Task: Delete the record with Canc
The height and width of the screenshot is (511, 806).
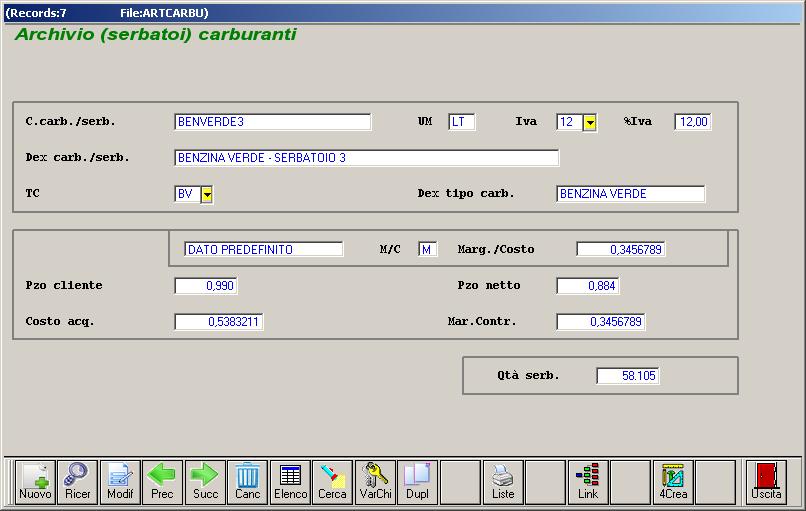Action: (247, 482)
